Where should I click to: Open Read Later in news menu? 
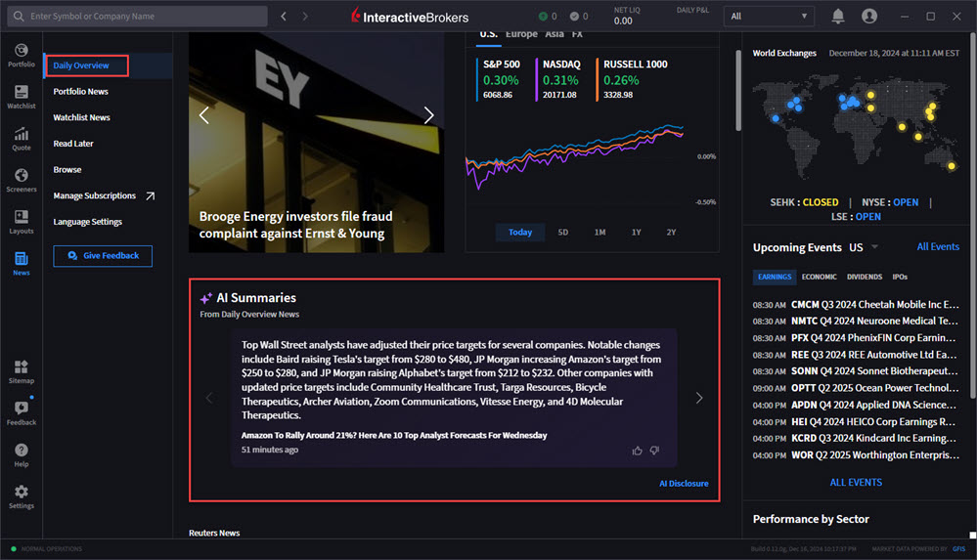(x=73, y=144)
